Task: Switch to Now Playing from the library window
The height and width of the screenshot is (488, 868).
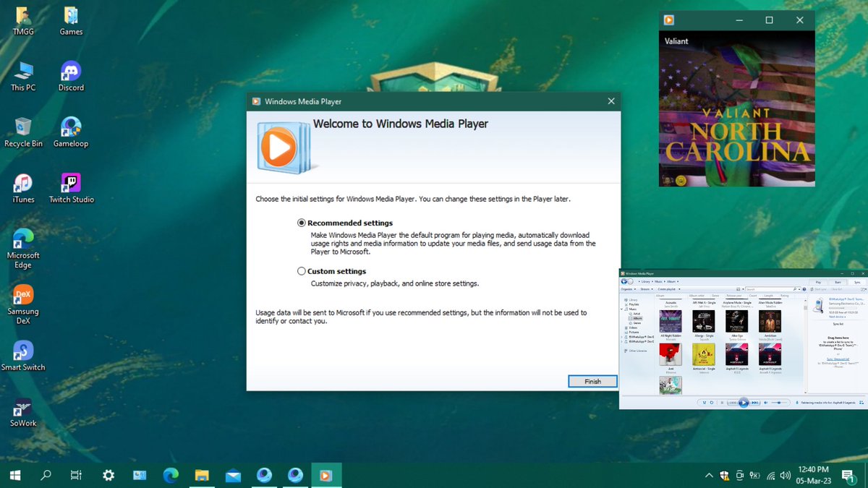Action: (861, 403)
